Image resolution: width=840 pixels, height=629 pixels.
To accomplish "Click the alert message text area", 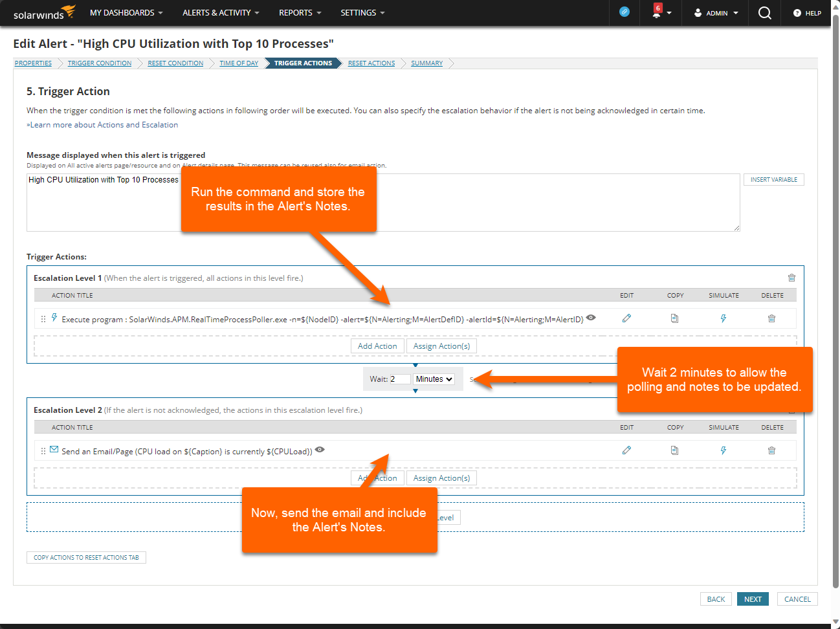I will [383, 202].
